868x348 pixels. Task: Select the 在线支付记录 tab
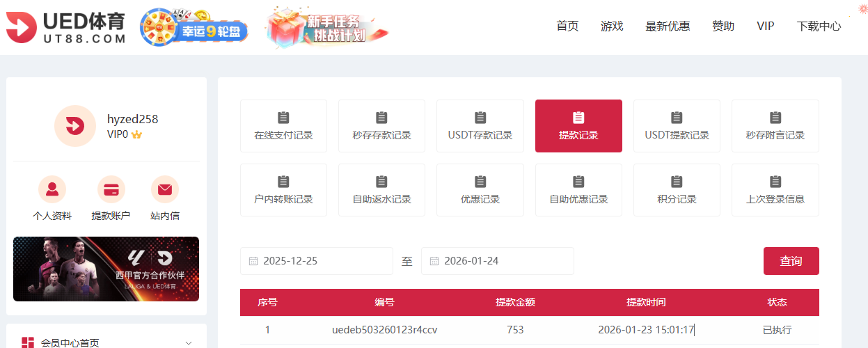pyautogui.click(x=283, y=126)
